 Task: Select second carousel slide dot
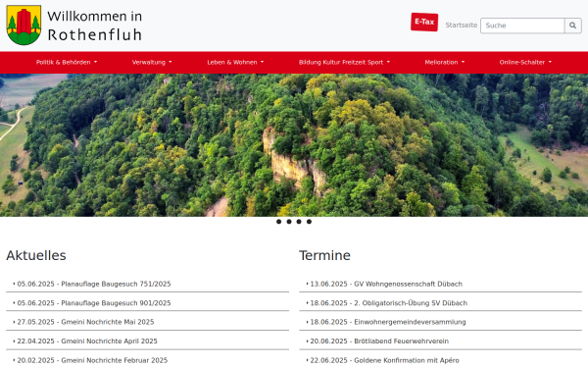289,222
